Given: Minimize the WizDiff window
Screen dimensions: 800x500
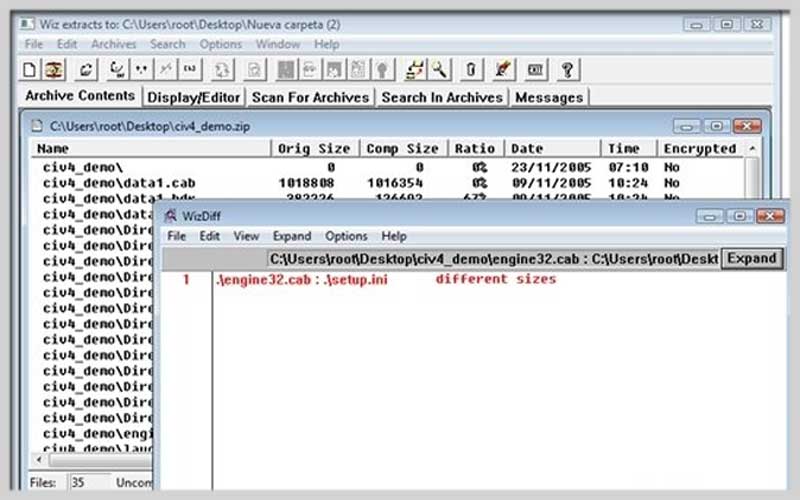Looking at the screenshot, I should point(709,216).
